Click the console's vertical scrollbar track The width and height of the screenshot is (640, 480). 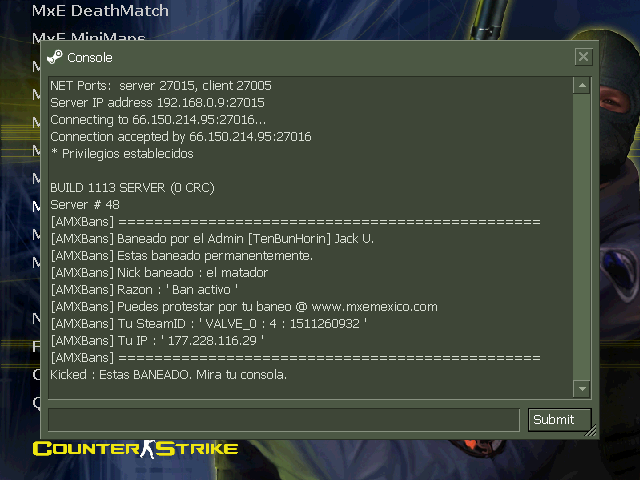tap(582, 237)
